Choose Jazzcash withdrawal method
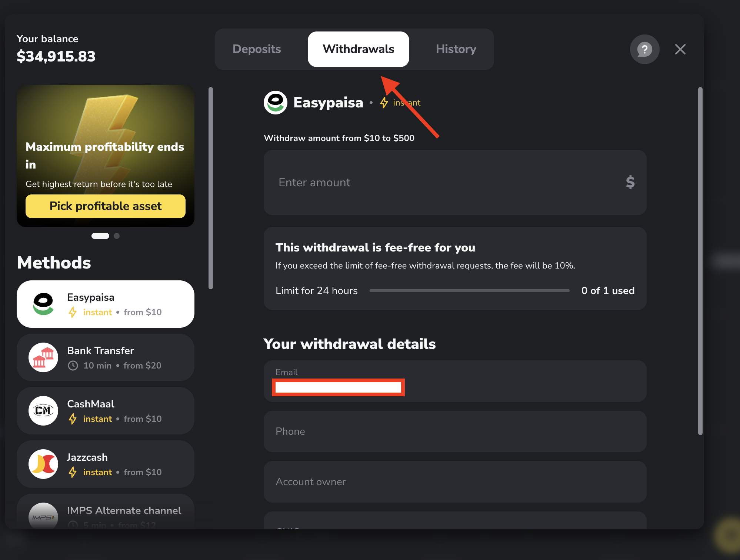Image resolution: width=740 pixels, height=560 pixels. pos(106,464)
